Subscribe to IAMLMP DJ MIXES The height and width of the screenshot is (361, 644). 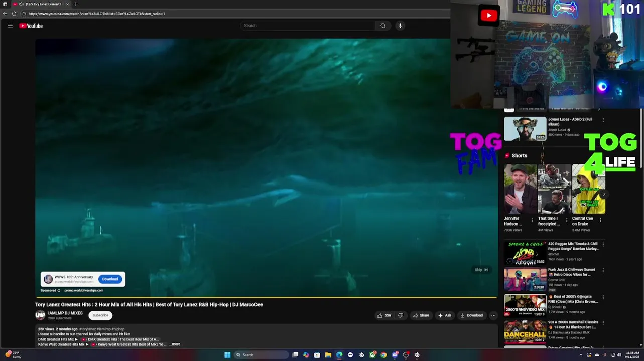100,315
